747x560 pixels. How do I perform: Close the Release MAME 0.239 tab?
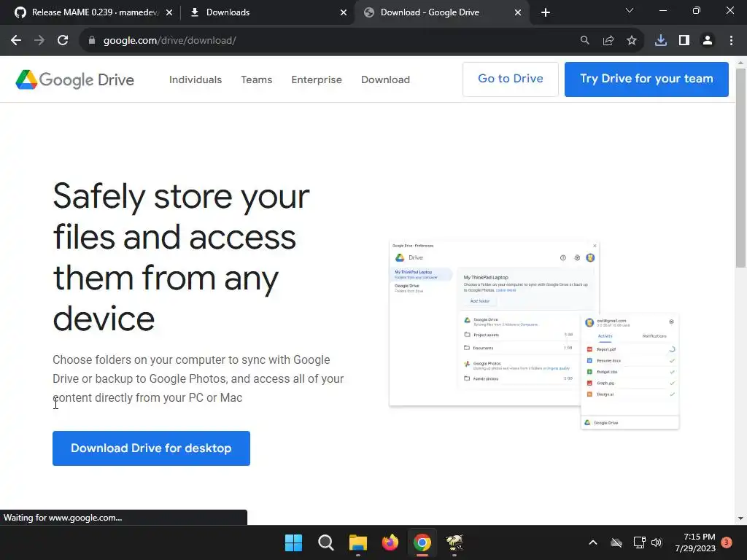[x=169, y=12]
